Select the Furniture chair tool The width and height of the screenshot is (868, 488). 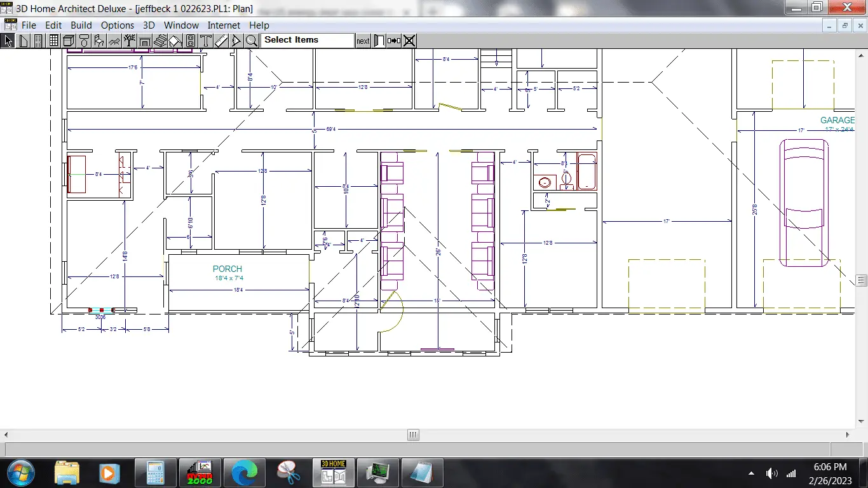coord(99,41)
